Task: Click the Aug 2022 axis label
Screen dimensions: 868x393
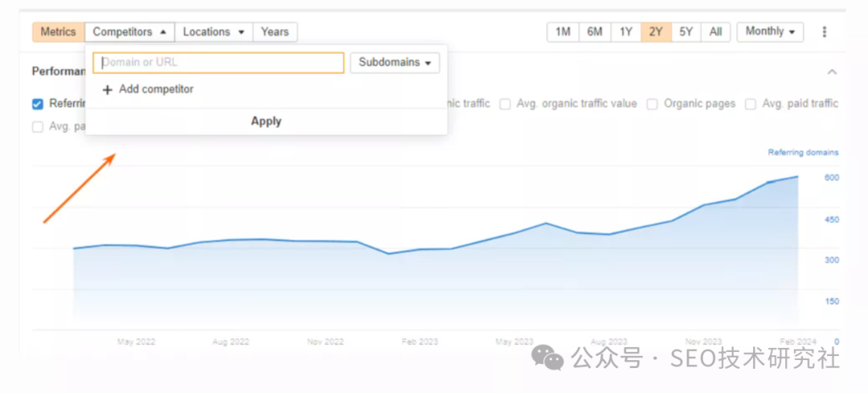Action: pyautogui.click(x=231, y=342)
